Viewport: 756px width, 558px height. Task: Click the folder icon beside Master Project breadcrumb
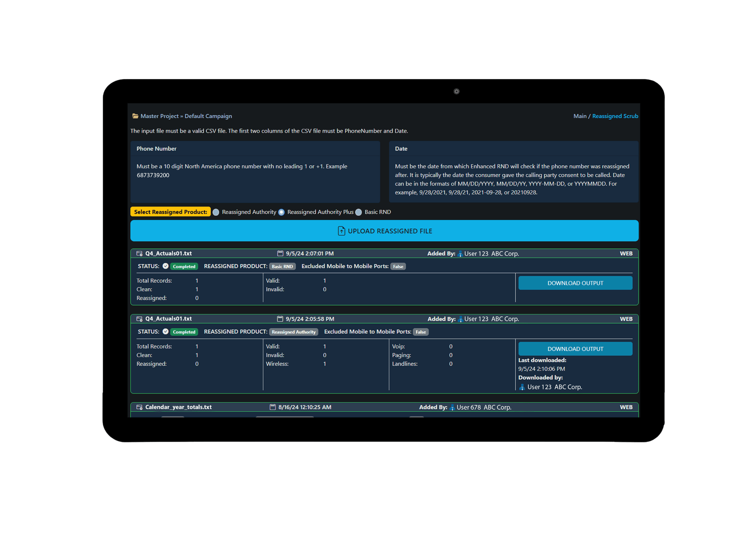click(x=135, y=116)
